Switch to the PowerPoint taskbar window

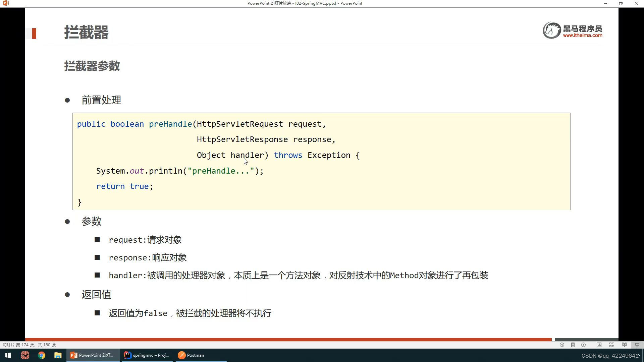[x=93, y=355]
